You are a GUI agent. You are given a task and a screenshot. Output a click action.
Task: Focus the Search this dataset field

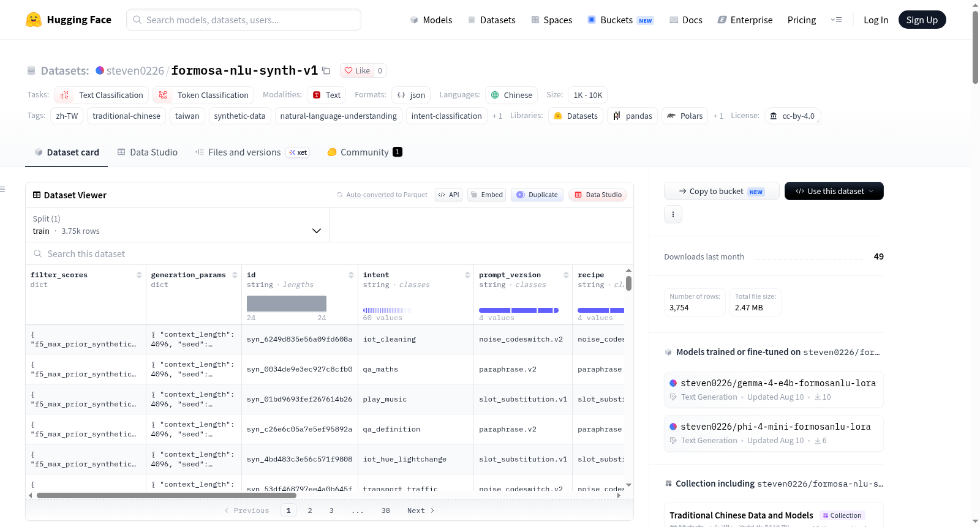(x=330, y=253)
